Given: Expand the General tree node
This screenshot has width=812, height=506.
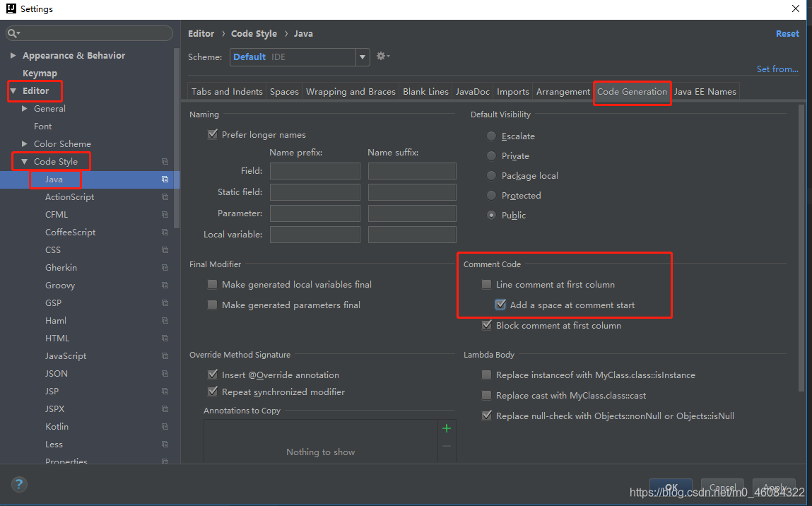Looking at the screenshot, I should (x=24, y=108).
